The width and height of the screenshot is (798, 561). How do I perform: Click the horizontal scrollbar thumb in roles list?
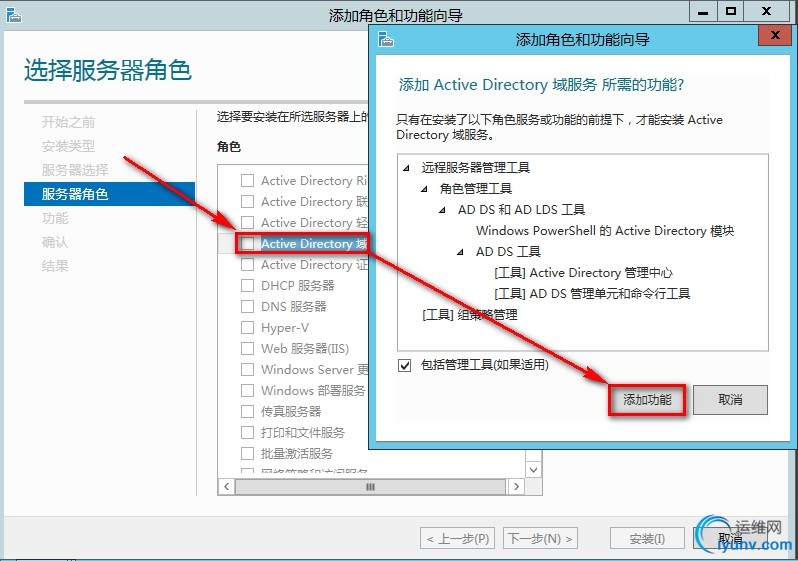click(370, 487)
